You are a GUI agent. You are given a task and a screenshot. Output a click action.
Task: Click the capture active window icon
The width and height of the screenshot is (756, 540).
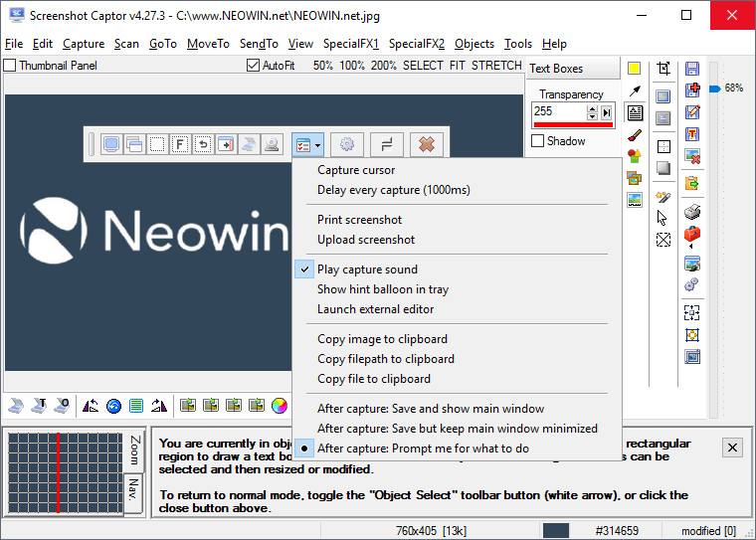134,144
